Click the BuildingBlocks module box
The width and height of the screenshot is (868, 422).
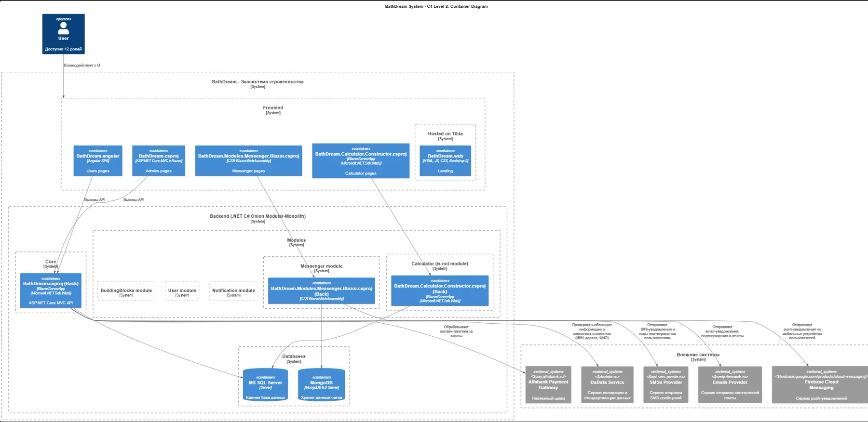click(x=126, y=291)
